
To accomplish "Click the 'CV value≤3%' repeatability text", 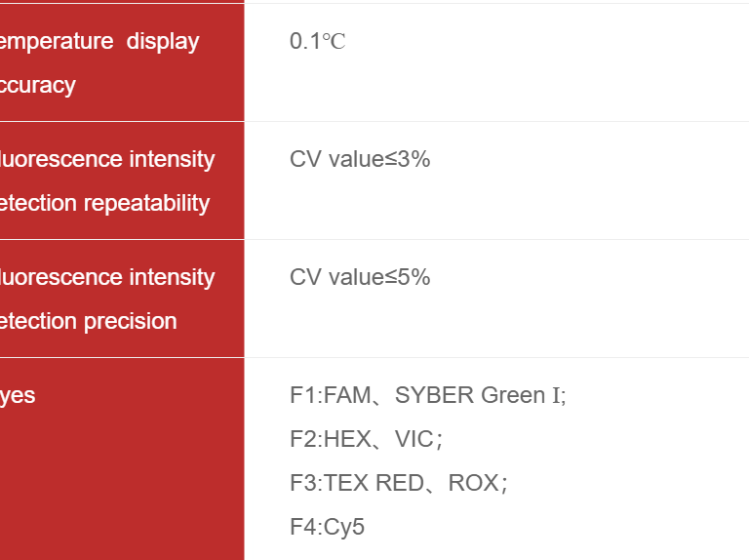I will point(360,159).
